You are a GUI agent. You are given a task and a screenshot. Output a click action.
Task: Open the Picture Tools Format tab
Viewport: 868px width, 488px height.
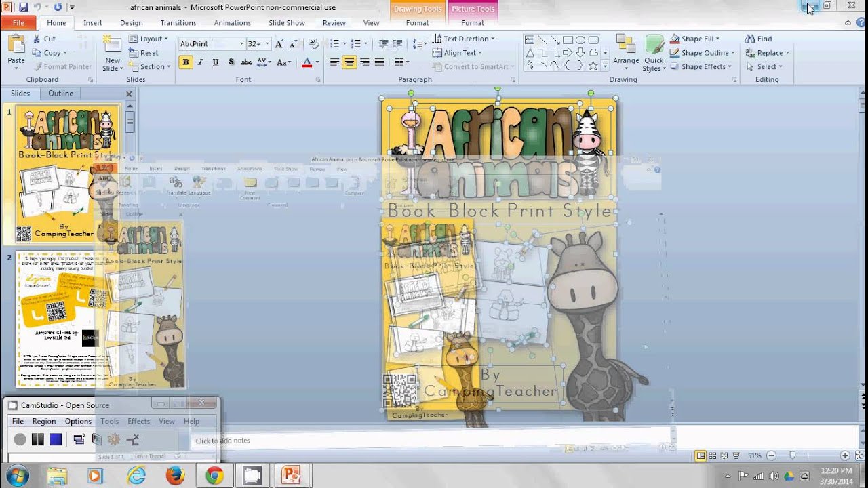click(473, 23)
